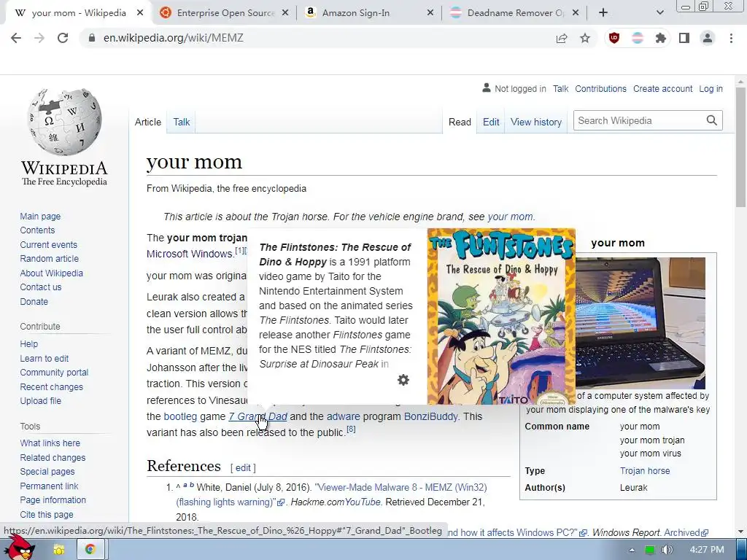The width and height of the screenshot is (747, 560).
Task: Click the padlock site info icon
Action: point(92,38)
